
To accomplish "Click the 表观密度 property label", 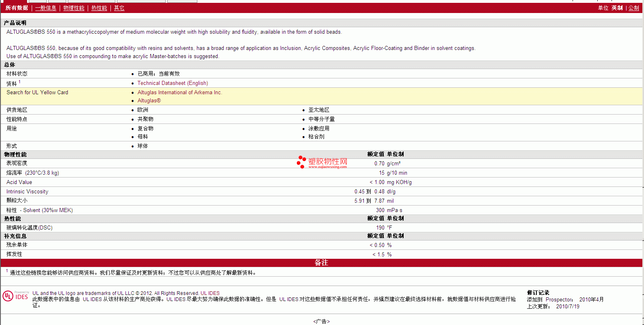I will tap(17, 163).
